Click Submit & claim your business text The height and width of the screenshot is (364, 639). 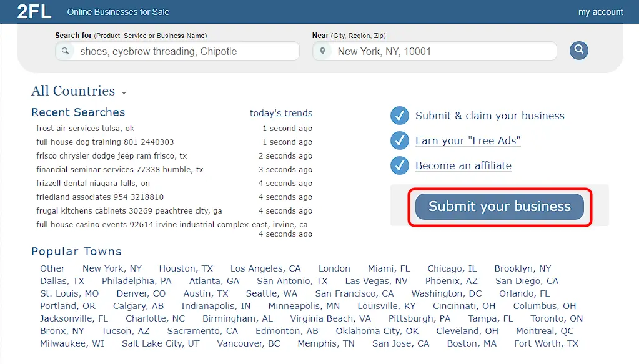(x=490, y=116)
